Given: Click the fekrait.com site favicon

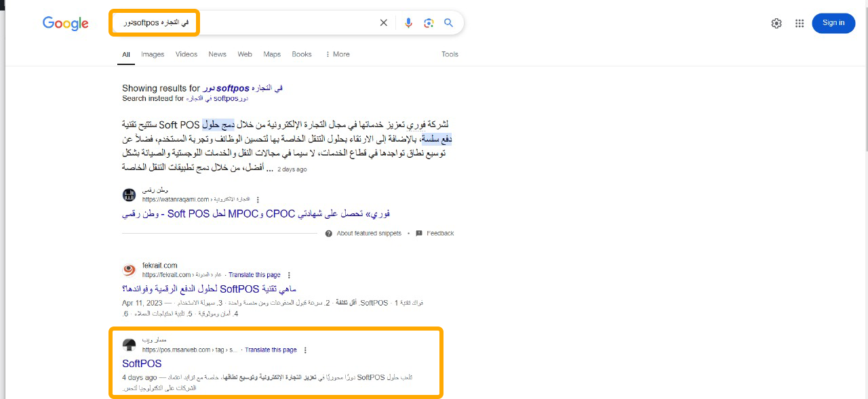Looking at the screenshot, I should point(129,270).
